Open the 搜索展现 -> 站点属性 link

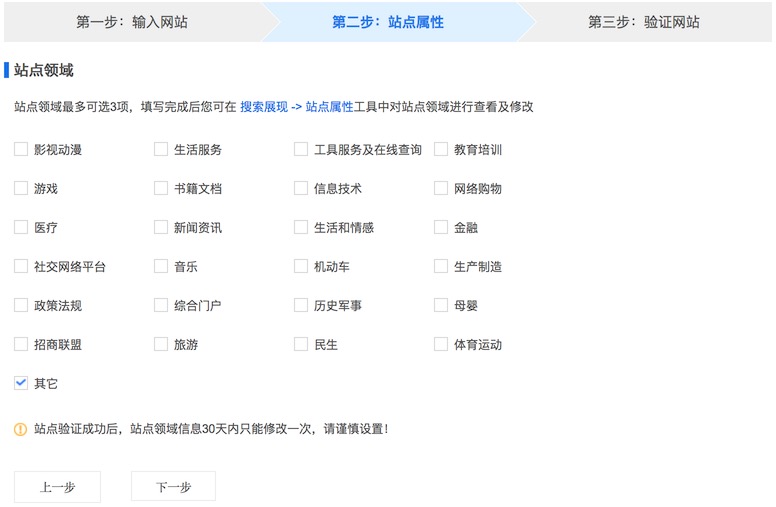[296, 106]
